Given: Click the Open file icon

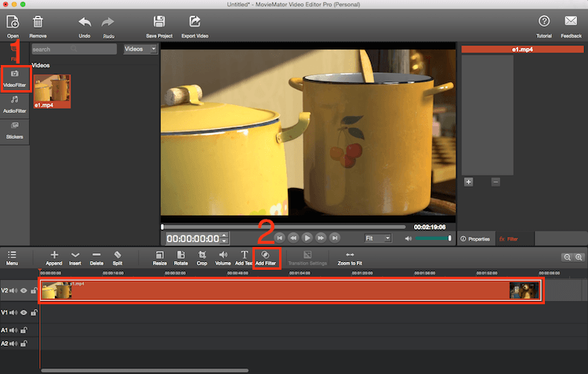Looking at the screenshot, I should pyautogui.click(x=13, y=22).
